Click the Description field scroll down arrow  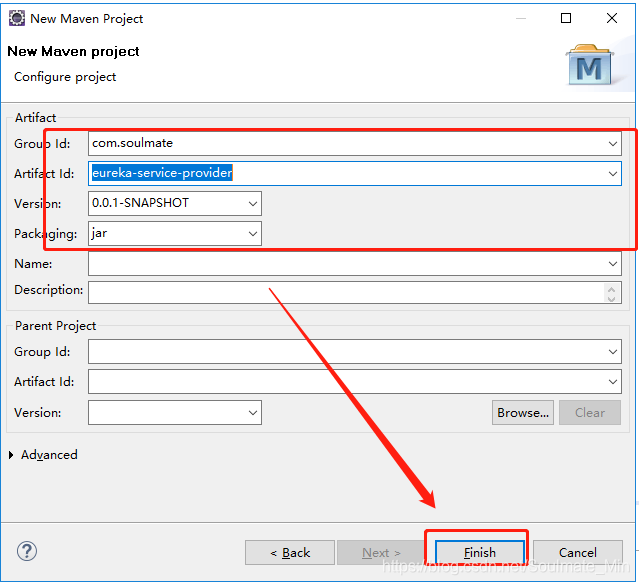click(x=611, y=299)
